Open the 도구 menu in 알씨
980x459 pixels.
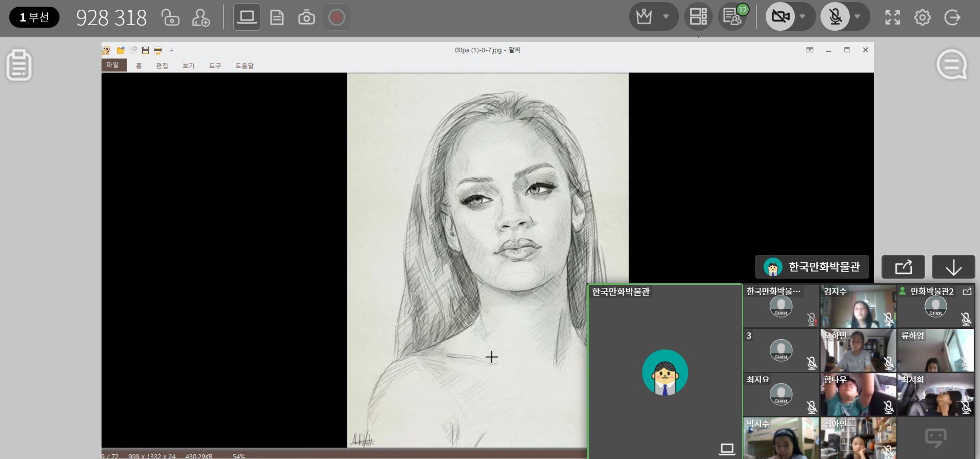click(215, 66)
